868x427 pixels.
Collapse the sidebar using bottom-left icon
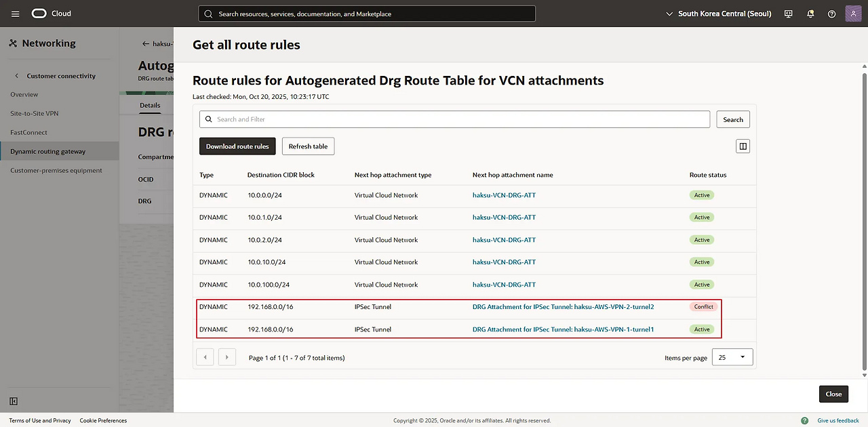pyautogui.click(x=14, y=401)
